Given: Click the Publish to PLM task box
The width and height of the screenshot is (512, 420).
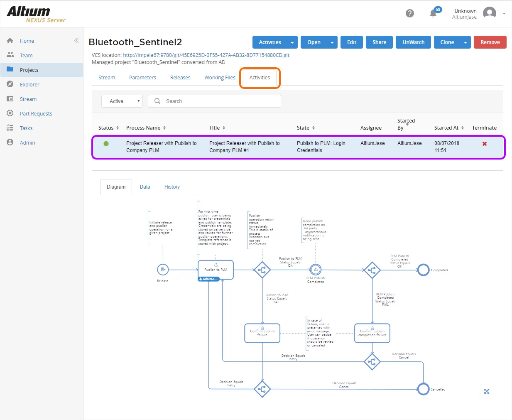Looking at the screenshot, I should [x=216, y=270].
